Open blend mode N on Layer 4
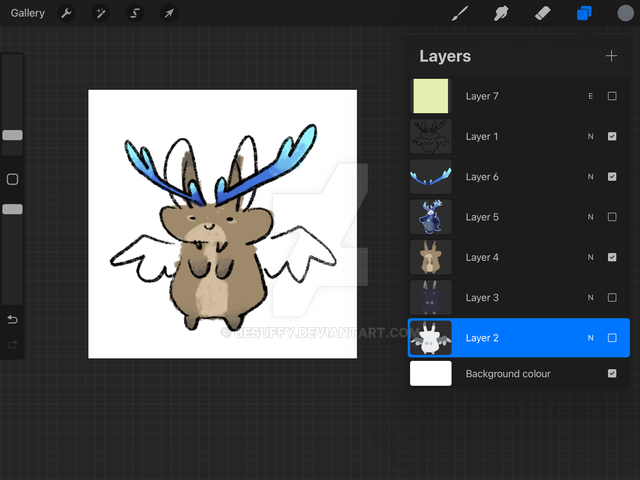Viewport: 640px width, 480px height. click(590, 257)
